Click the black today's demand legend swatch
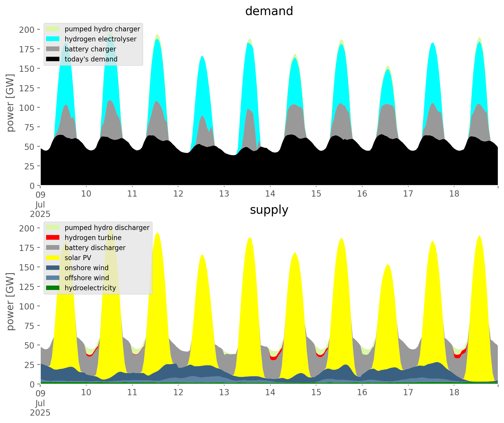Screen dimensions: 504x423 (x=53, y=59)
